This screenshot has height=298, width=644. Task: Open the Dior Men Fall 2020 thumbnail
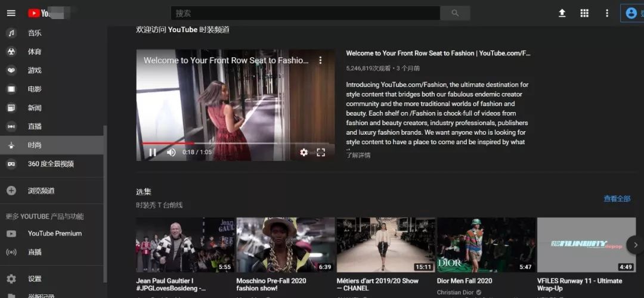(486, 245)
